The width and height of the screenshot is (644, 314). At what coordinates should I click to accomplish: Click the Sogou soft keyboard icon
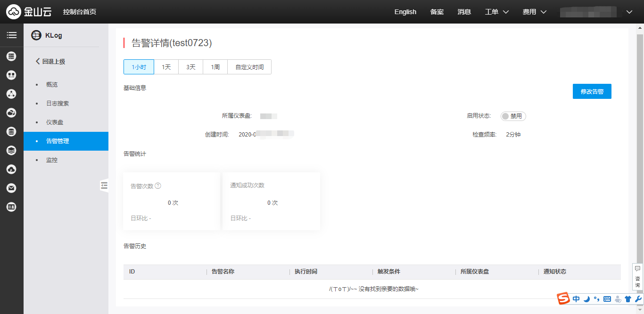coord(607,298)
